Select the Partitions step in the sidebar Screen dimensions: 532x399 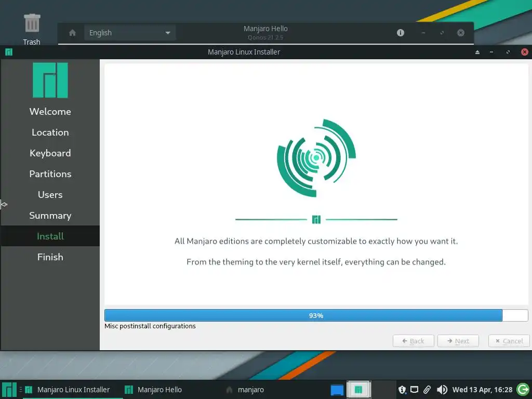click(x=50, y=174)
